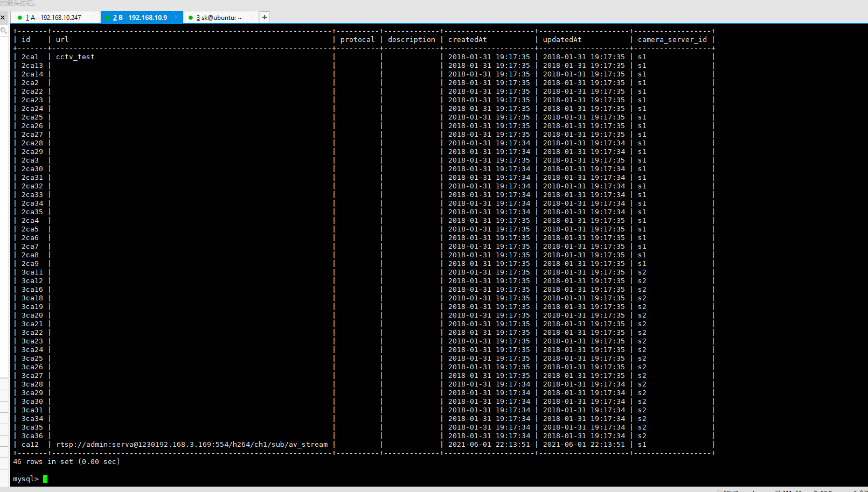The height and width of the screenshot is (492, 868).
Task: Click the cctv_test url value
Action: click(x=75, y=57)
